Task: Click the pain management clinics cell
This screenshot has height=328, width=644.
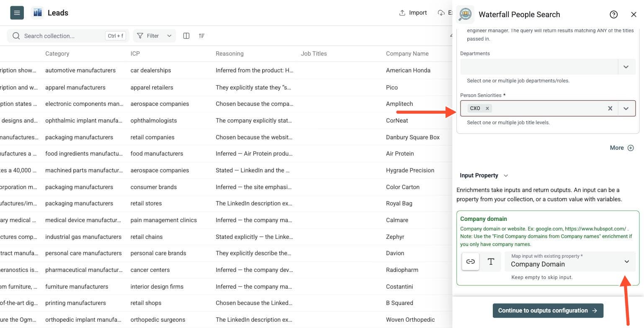Action: tap(164, 220)
